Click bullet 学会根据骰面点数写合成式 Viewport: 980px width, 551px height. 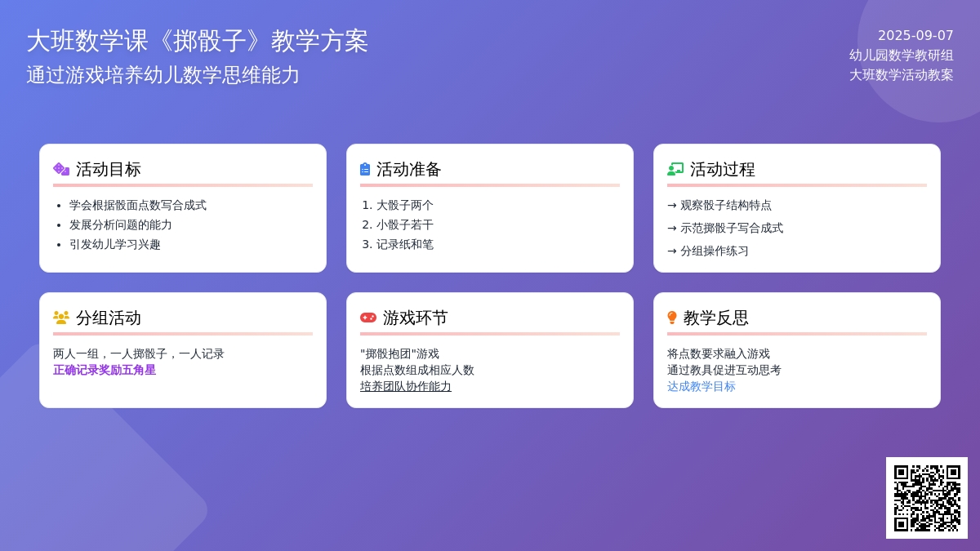[x=138, y=205]
